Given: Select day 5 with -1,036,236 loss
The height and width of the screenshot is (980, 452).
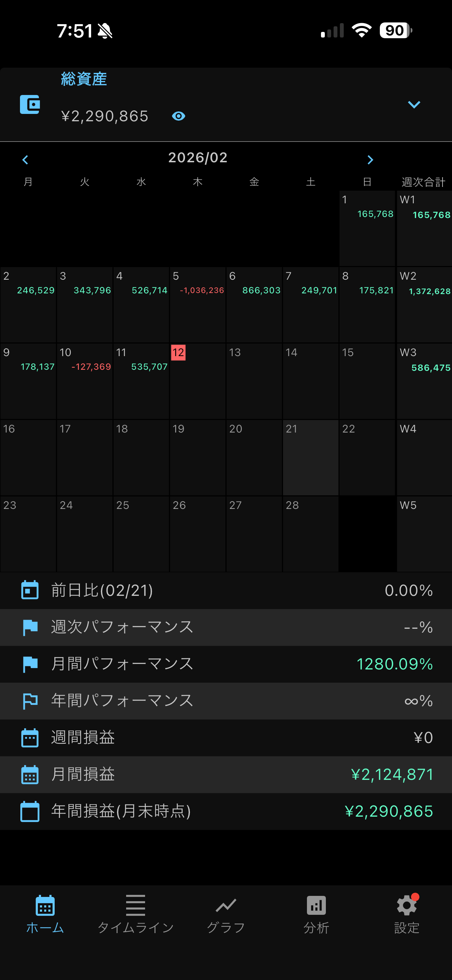Looking at the screenshot, I should (198, 304).
